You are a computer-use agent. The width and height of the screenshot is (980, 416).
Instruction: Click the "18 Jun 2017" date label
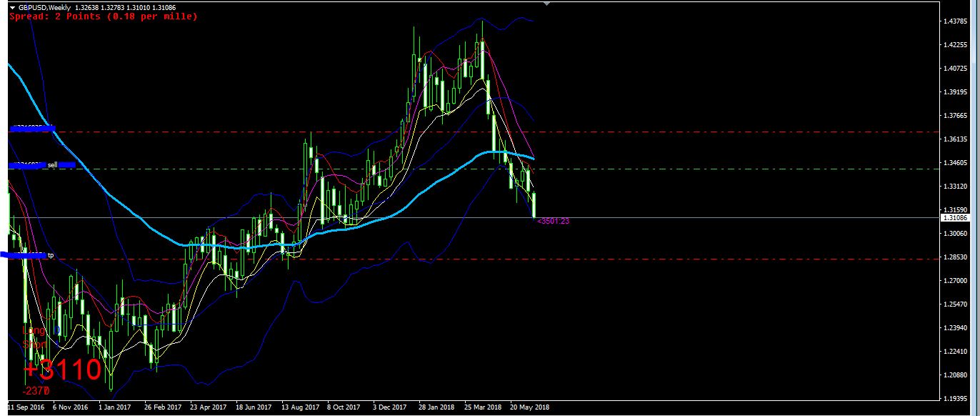coord(254,407)
